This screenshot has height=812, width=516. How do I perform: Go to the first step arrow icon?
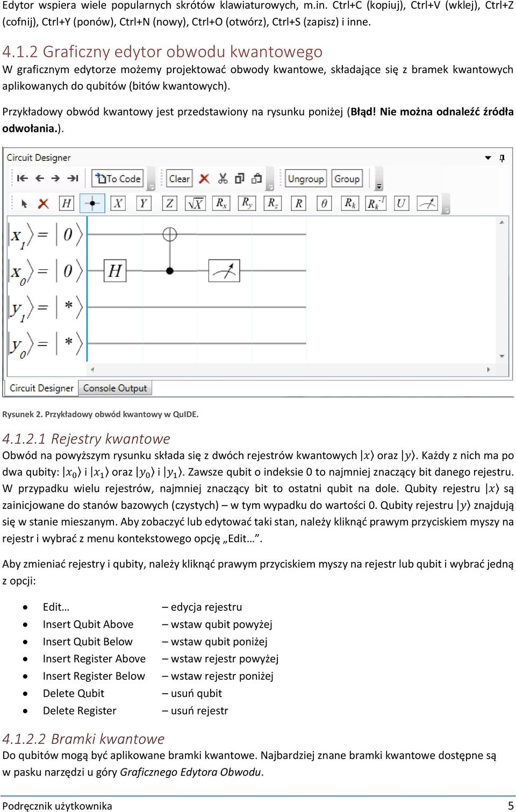point(22,178)
